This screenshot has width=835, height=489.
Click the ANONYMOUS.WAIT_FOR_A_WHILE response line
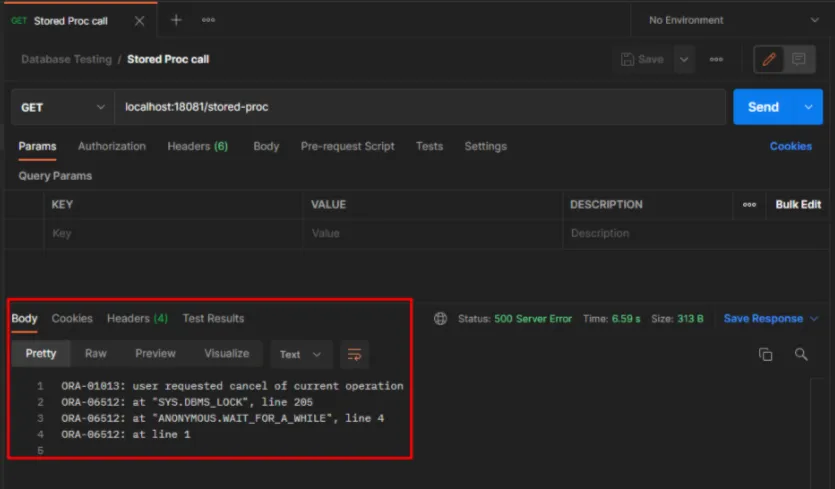(223, 418)
